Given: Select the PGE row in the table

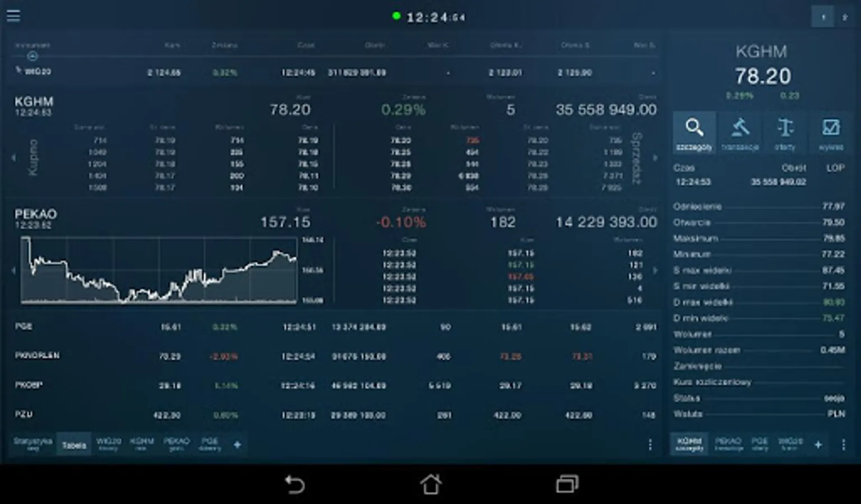Looking at the screenshot, I should coord(335,326).
